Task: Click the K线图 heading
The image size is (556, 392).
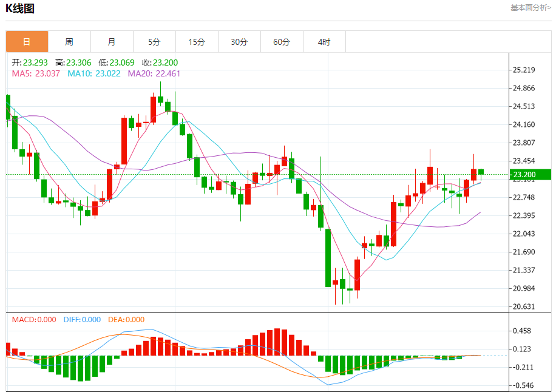Action: 20,8
